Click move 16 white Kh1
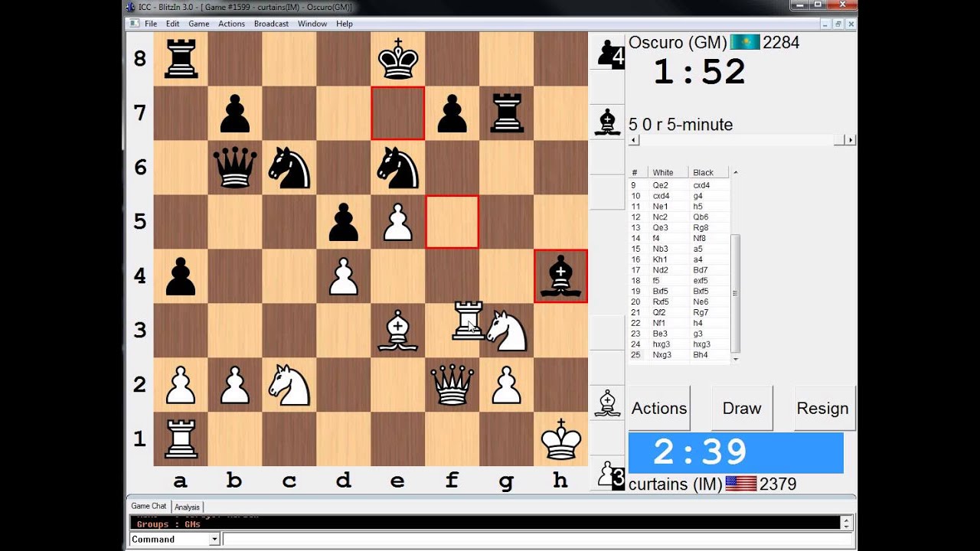Viewport: 980px width, 551px height. point(660,259)
